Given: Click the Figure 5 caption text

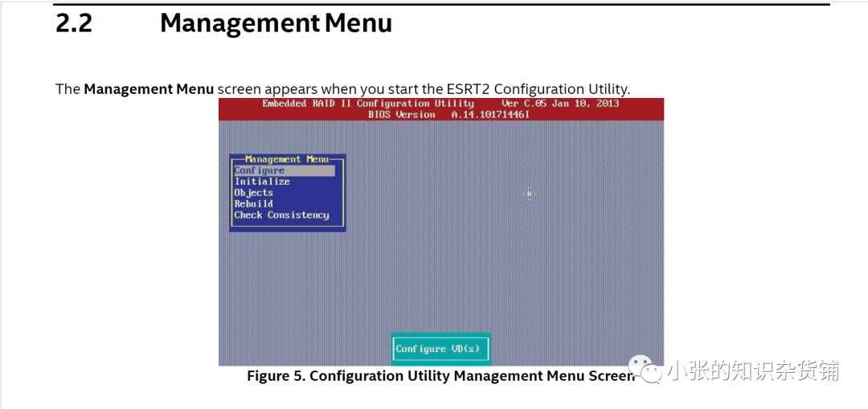Looking at the screenshot, I should [440, 376].
